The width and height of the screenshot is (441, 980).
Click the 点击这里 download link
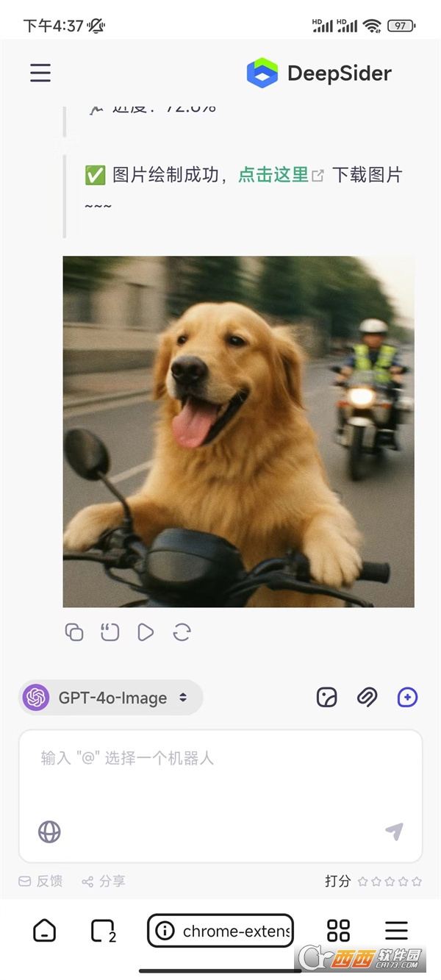tap(273, 175)
